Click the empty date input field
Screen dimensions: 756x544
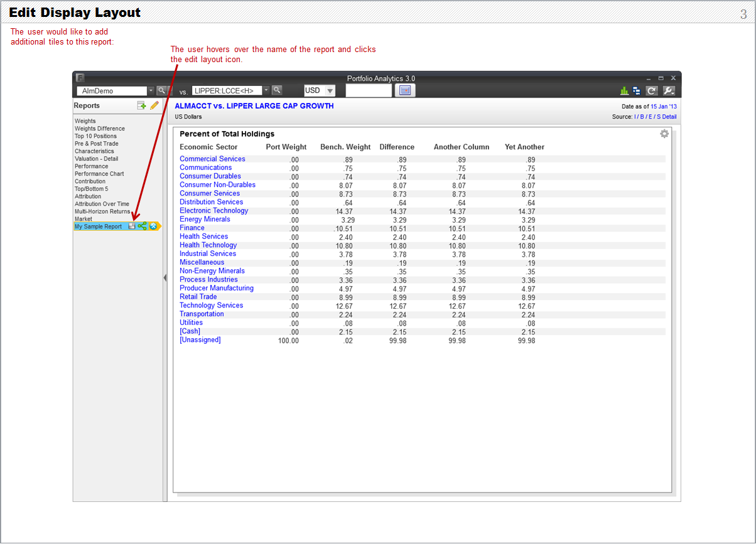click(369, 91)
